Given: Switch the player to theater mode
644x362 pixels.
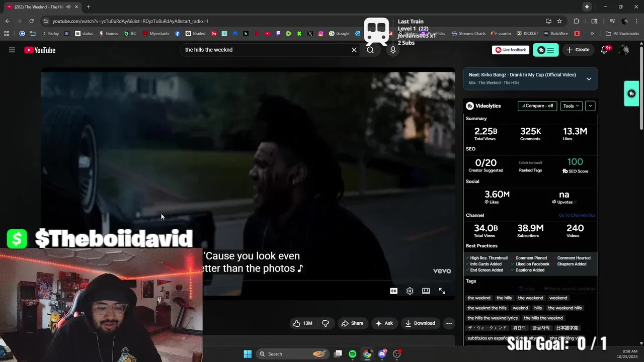Looking at the screenshot, I should (x=426, y=291).
